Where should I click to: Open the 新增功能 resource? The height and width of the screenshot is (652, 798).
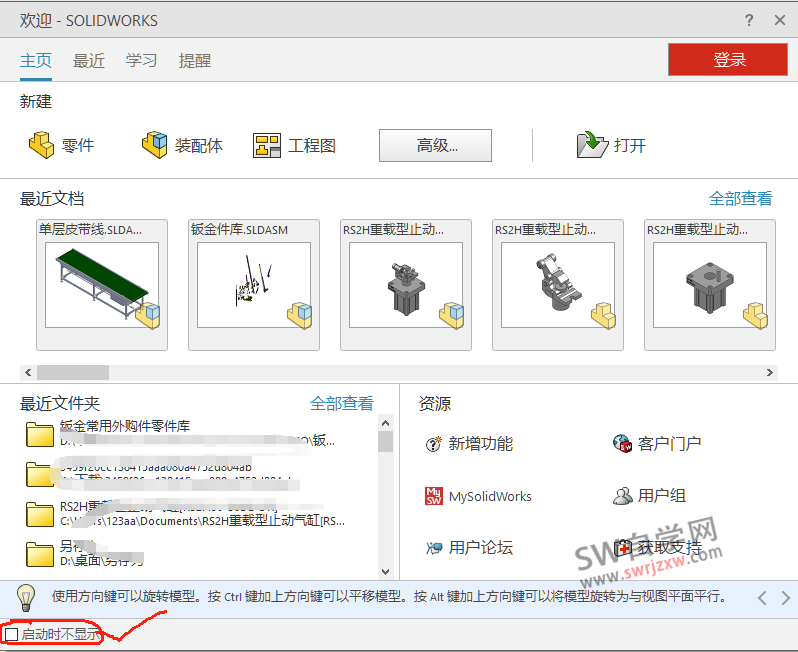coord(469,444)
